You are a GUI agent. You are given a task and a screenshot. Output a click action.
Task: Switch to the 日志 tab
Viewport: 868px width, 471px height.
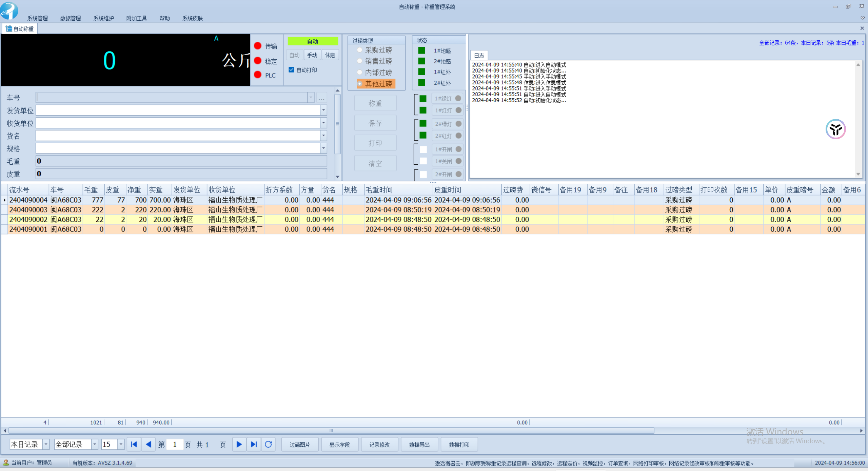479,56
